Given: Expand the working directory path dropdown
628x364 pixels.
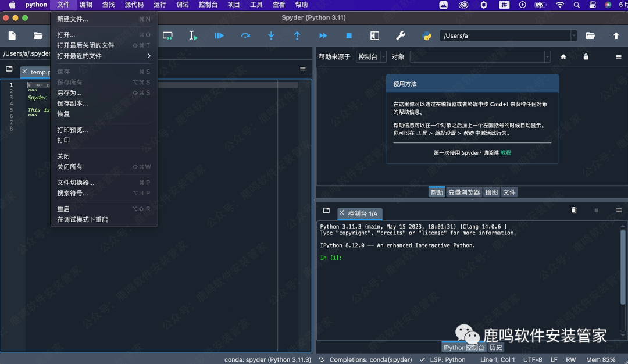Looking at the screenshot, I should (573, 36).
